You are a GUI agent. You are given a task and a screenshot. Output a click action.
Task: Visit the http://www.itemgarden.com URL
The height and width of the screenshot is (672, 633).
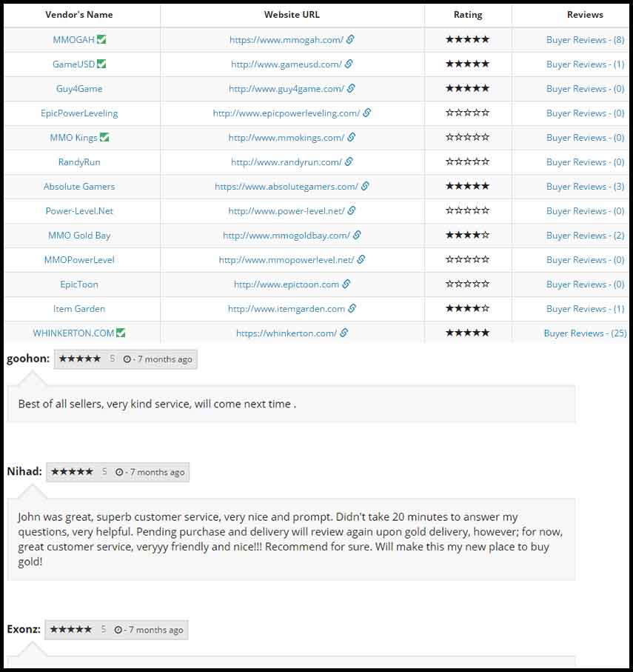point(286,308)
